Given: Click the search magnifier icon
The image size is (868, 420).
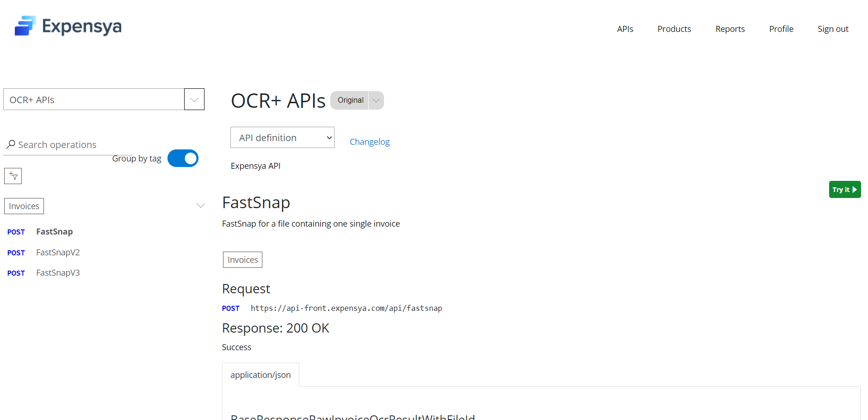Looking at the screenshot, I should 11,144.
